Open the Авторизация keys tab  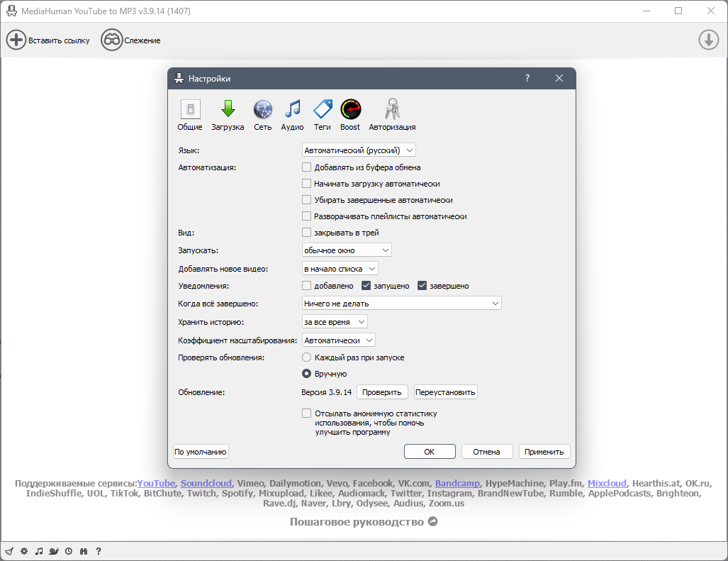tap(392, 115)
